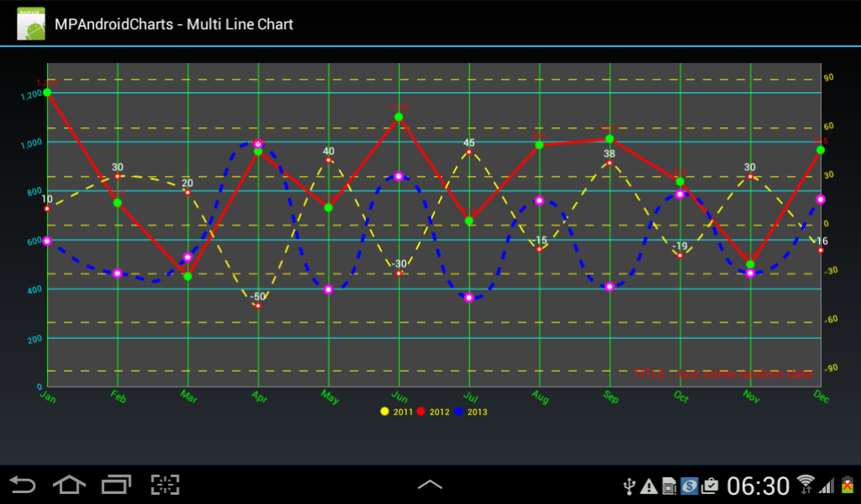Tap the Apr x-axis label
Viewport: 861px width, 504px height.
259,397
